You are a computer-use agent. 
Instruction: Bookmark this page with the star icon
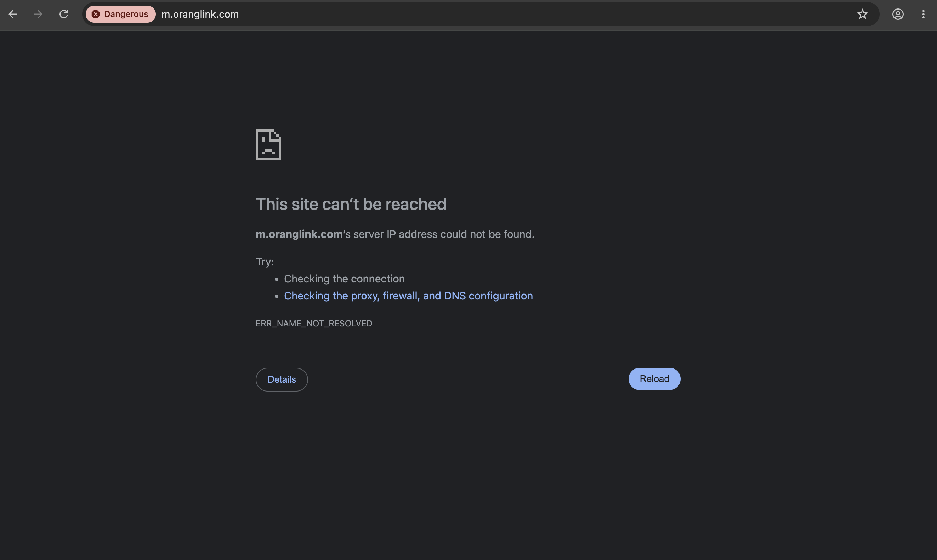[862, 15]
